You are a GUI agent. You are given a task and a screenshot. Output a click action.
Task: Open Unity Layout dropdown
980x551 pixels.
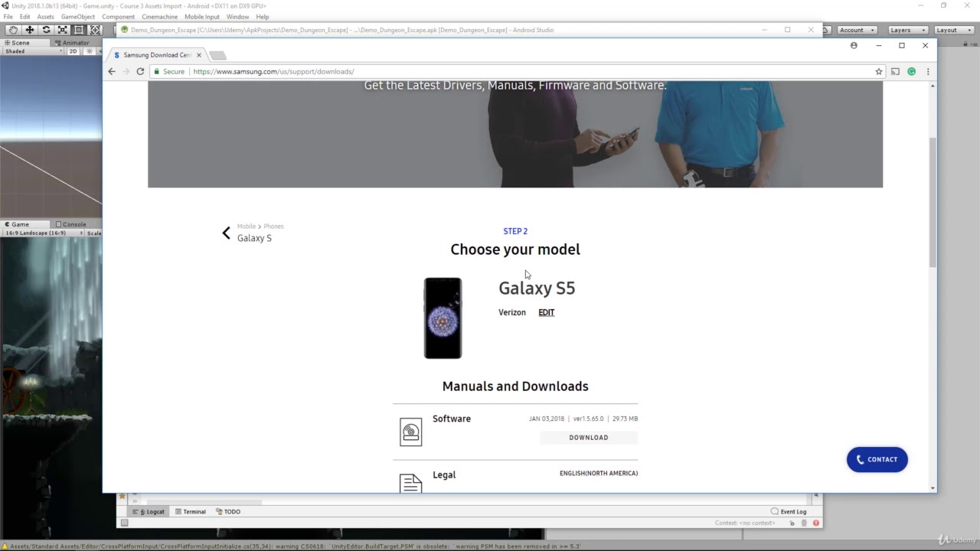pos(954,30)
